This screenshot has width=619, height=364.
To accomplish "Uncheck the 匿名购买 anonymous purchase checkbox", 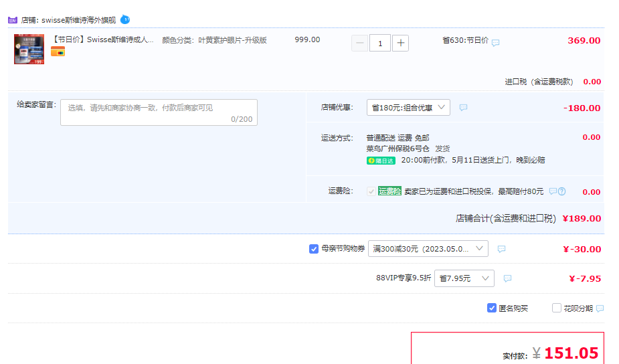I will (491, 308).
